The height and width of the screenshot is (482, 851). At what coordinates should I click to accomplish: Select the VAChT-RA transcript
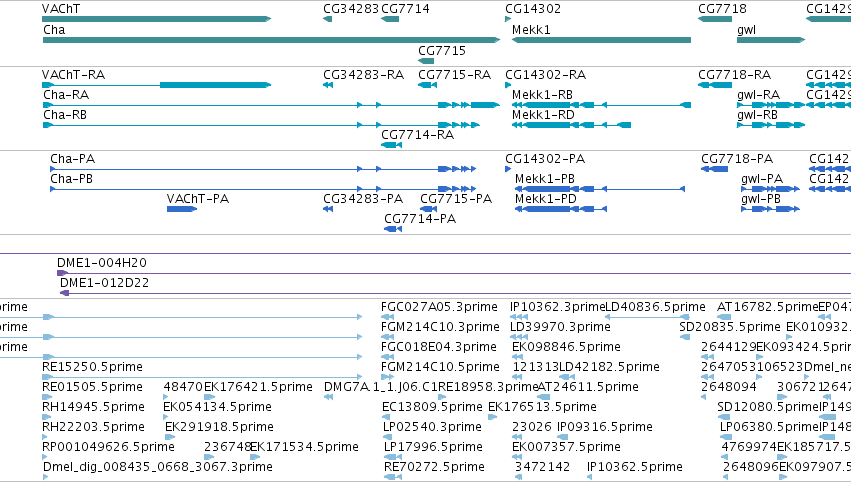coord(73,74)
